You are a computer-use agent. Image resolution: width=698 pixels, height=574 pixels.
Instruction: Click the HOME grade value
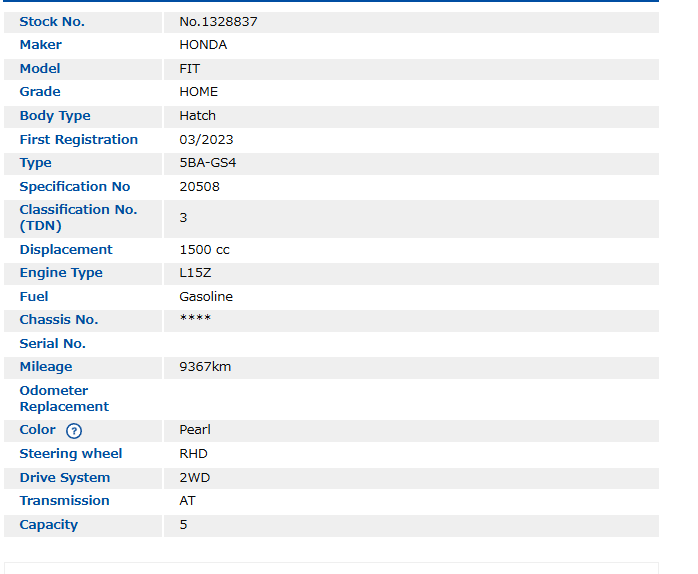point(199,92)
